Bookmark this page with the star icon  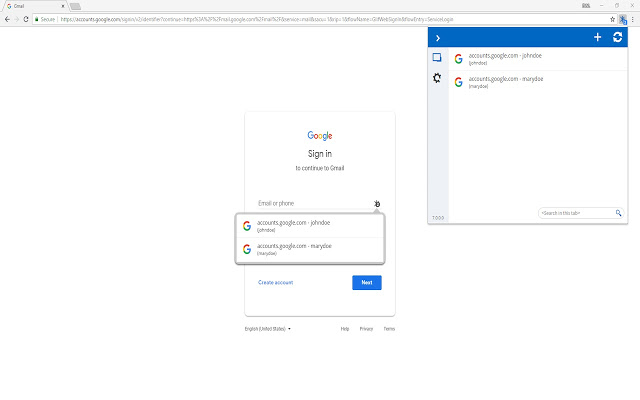click(x=612, y=19)
